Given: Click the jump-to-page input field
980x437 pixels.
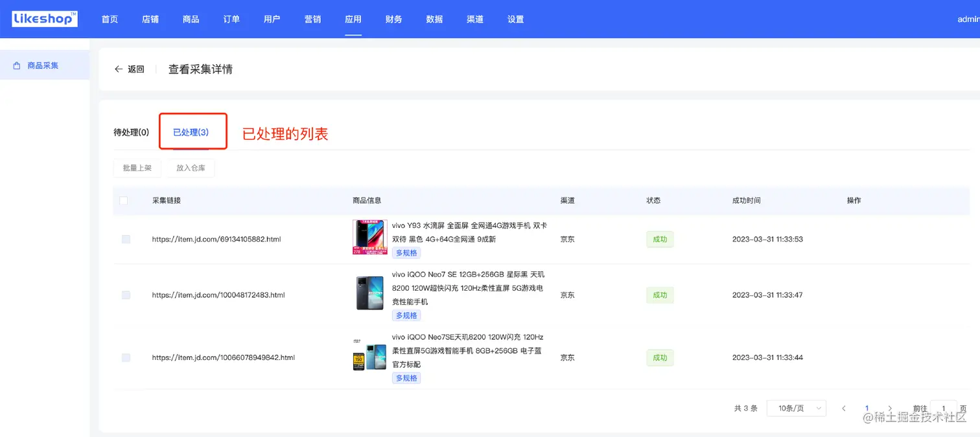Looking at the screenshot, I should 944,409.
